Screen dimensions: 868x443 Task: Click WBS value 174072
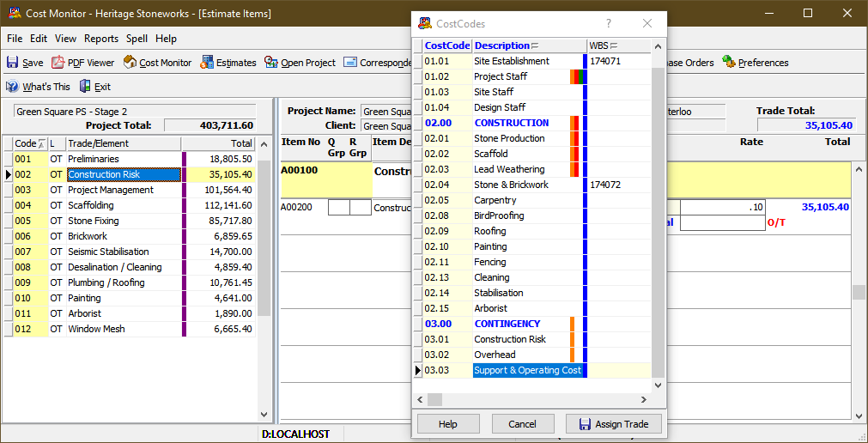[x=605, y=185]
